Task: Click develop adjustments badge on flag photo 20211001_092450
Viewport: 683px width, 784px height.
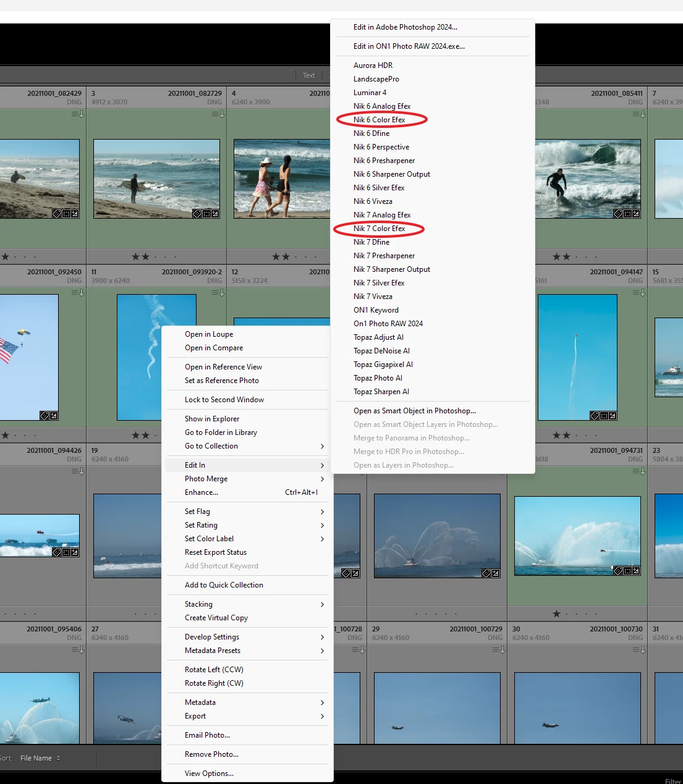Action: click(54, 416)
